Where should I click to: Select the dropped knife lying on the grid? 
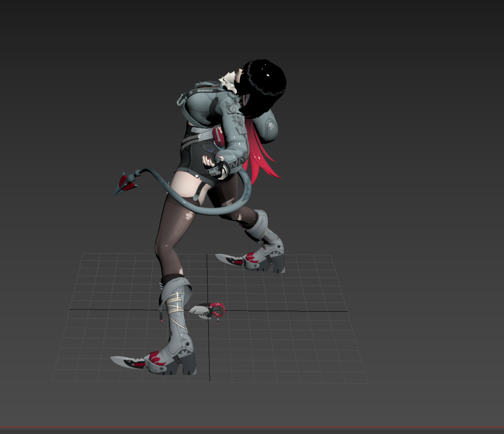pos(208,312)
